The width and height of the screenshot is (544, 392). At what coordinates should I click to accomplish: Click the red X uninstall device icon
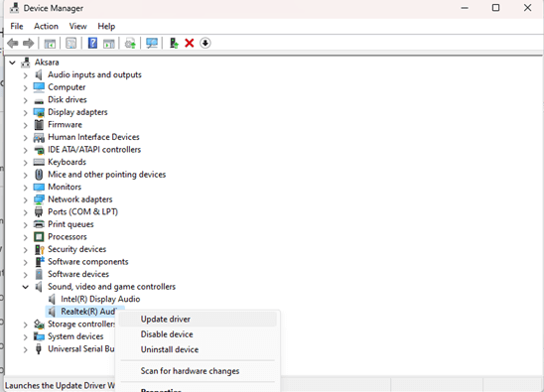190,43
